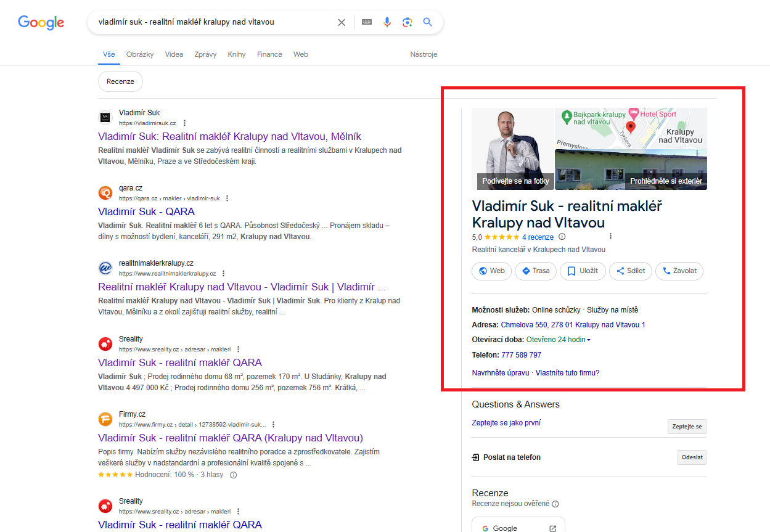Click Navrhněte úpravu link

click(x=501, y=373)
